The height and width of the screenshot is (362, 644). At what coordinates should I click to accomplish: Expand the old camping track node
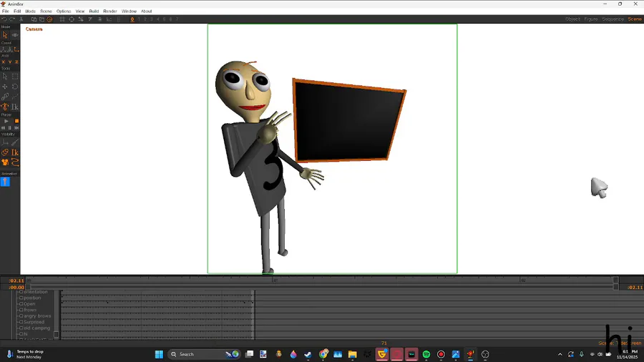point(21,328)
